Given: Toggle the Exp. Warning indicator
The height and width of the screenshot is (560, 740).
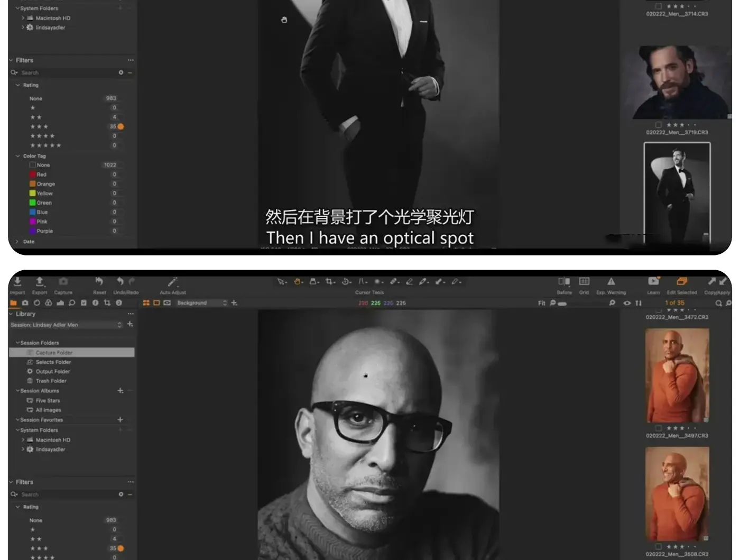Looking at the screenshot, I should [611, 281].
